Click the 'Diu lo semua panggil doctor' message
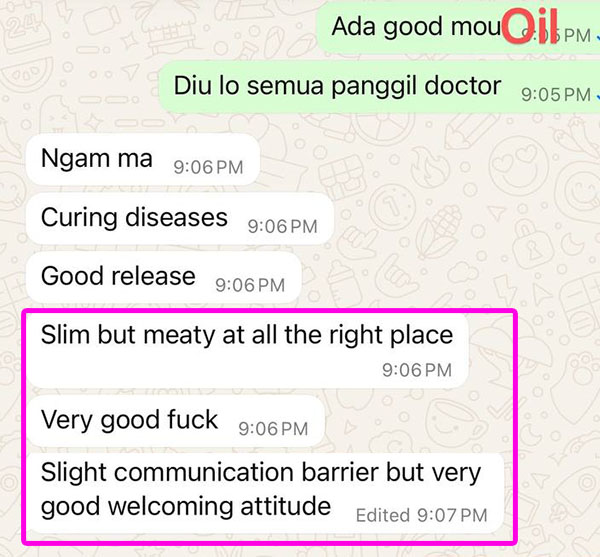Screen dimensions: 600x557 [379, 86]
